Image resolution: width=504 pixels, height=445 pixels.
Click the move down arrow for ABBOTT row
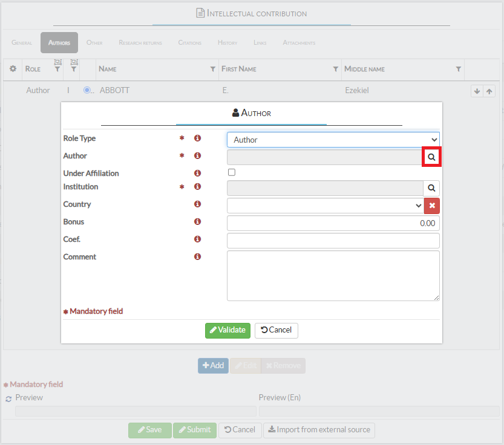[477, 91]
